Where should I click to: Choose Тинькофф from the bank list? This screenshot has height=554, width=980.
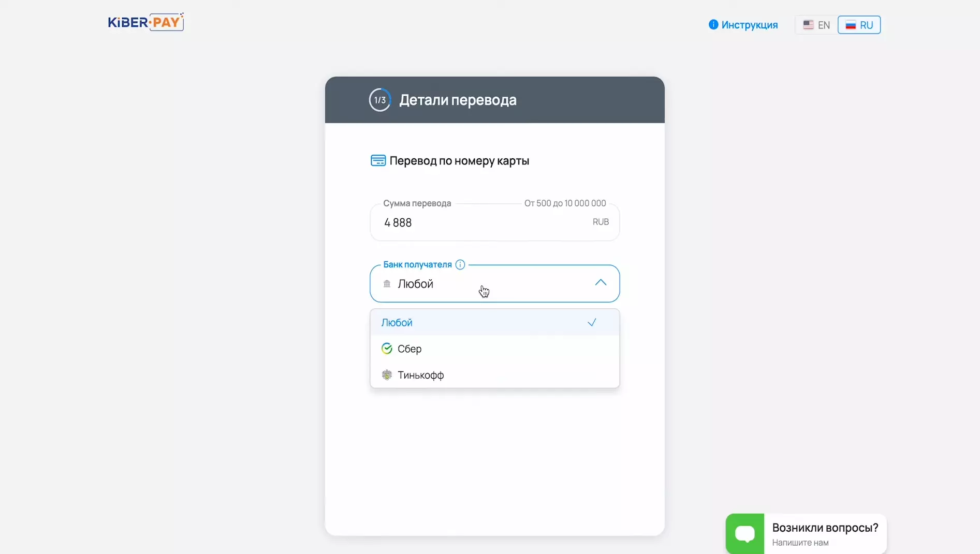[494, 375]
